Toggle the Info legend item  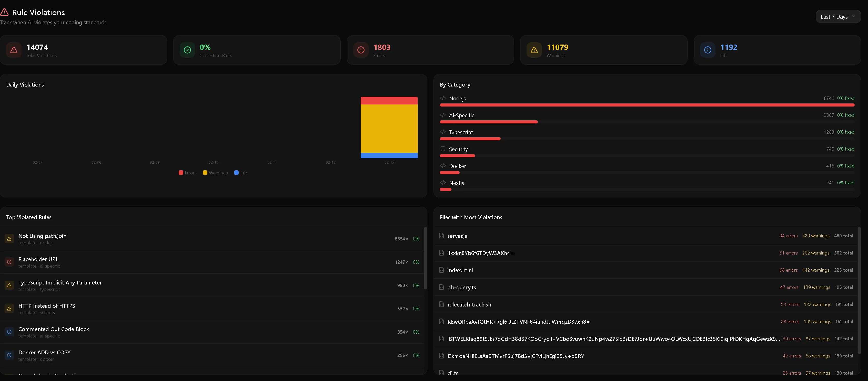pos(241,173)
